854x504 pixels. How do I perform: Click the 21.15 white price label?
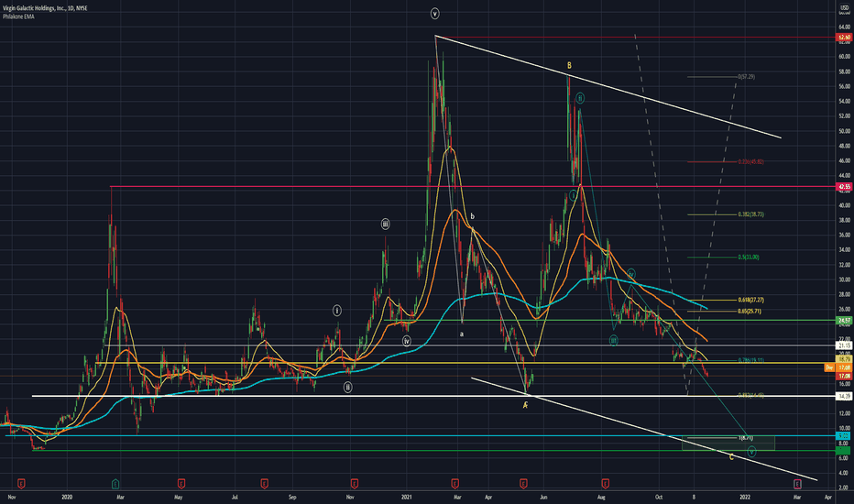pos(844,346)
